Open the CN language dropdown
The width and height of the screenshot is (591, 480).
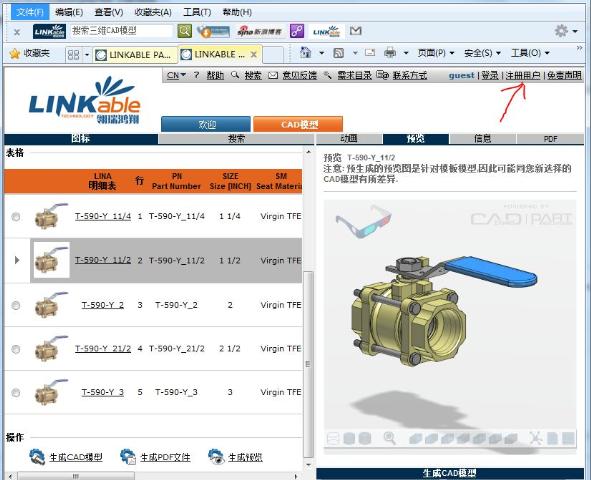pyautogui.click(x=176, y=75)
